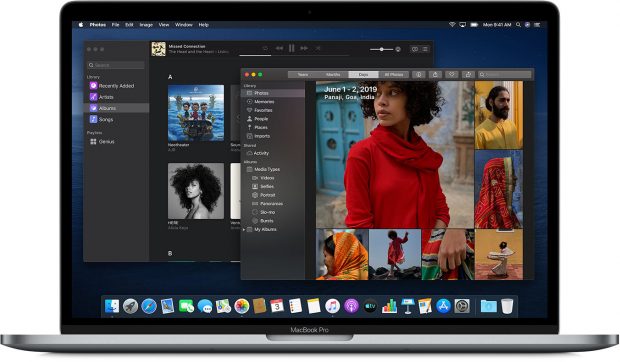The height and width of the screenshot is (362, 620).
Task: Open the HERE album by Alicia Keys
Action: [x=196, y=191]
